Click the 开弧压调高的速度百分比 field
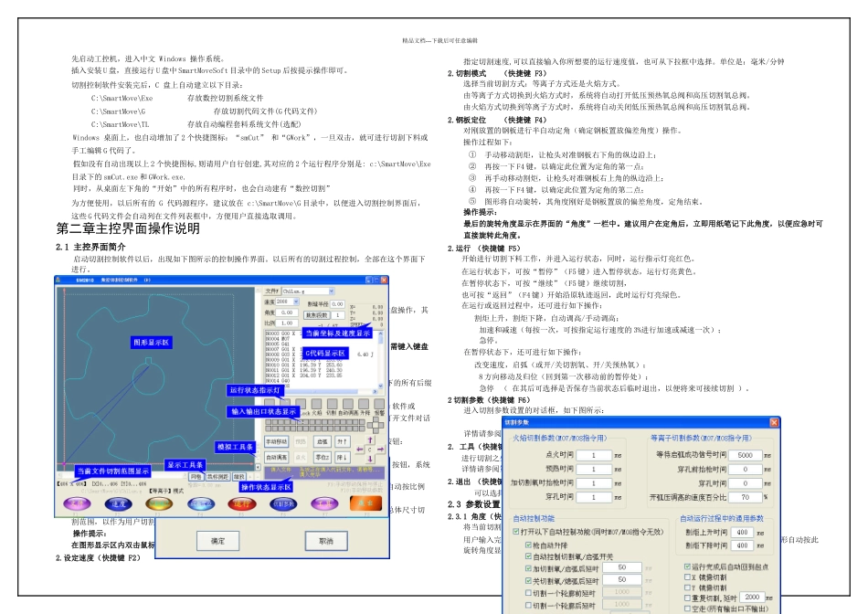Image resolution: width=868 pixels, height=614 pixels. click(745, 497)
